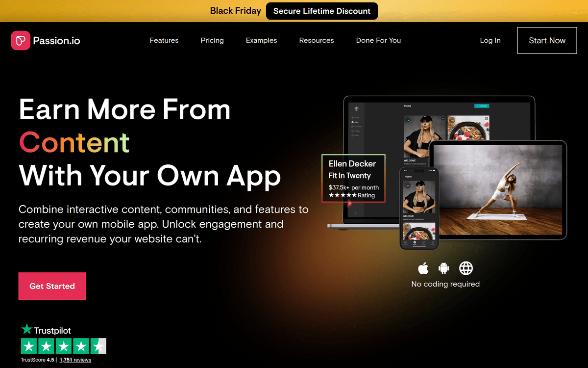Click the Apple platform icon
The height and width of the screenshot is (368, 588).
click(423, 268)
